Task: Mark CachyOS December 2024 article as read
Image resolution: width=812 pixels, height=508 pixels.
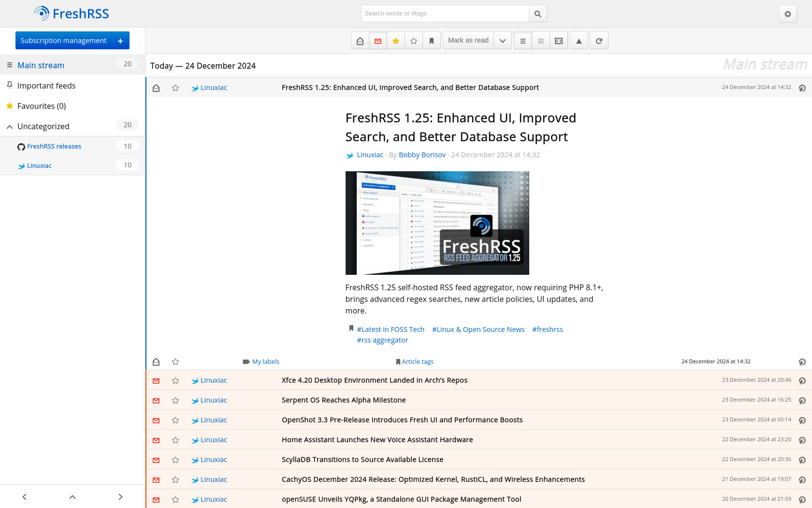Action: [156, 480]
